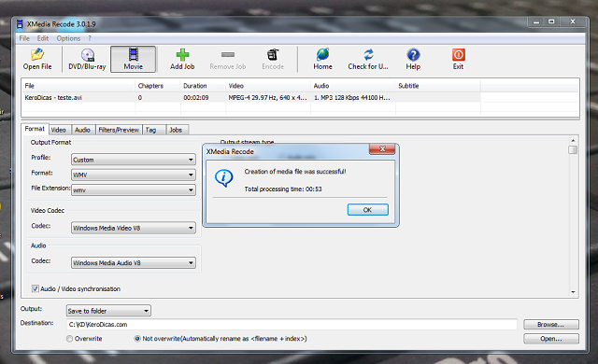The height and width of the screenshot is (364, 598).
Task: Click the XMedia Recode title bar app icon
Action: 20,24
